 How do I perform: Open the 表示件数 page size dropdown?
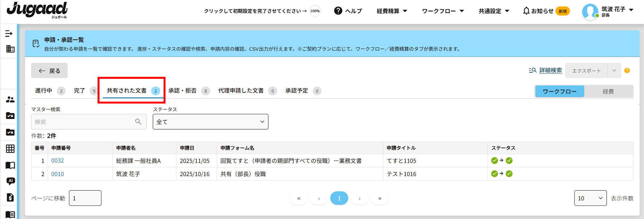[590, 198]
